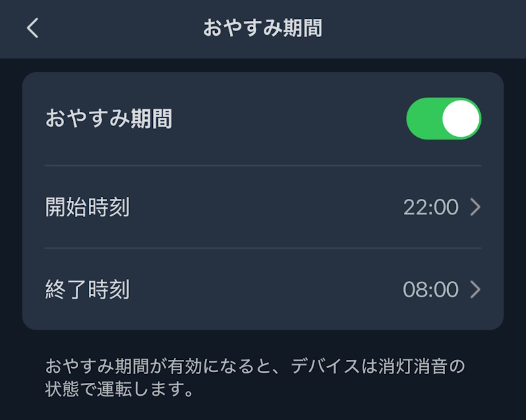Select the 22:00 start time value
The height and width of the screenshot is (420, 526).
(x=430, y=207)
